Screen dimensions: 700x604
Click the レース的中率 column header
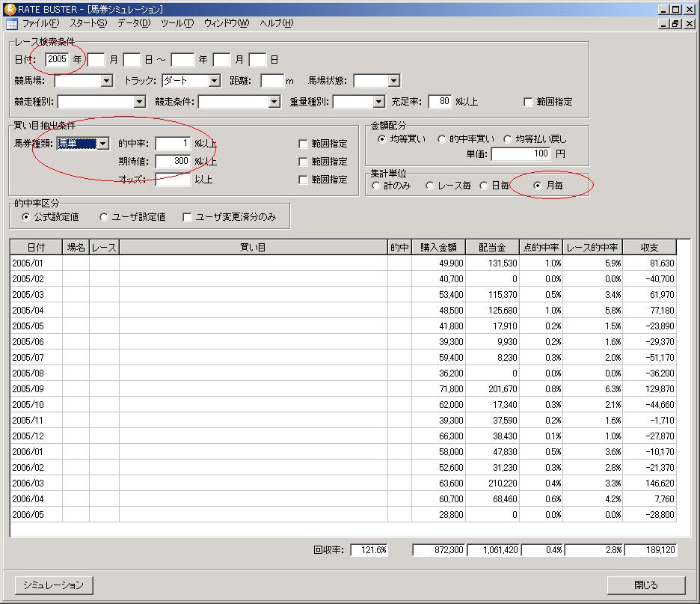click(592, 247)
